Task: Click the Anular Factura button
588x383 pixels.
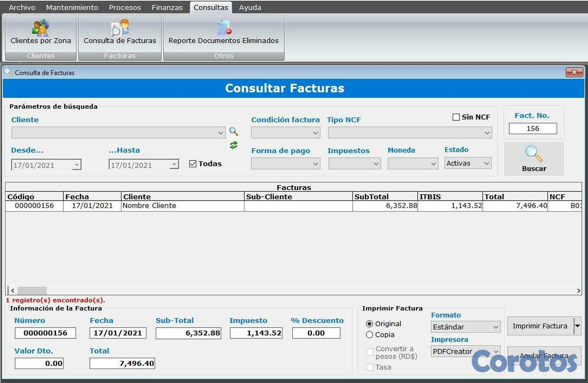Action: pos(544,355)
